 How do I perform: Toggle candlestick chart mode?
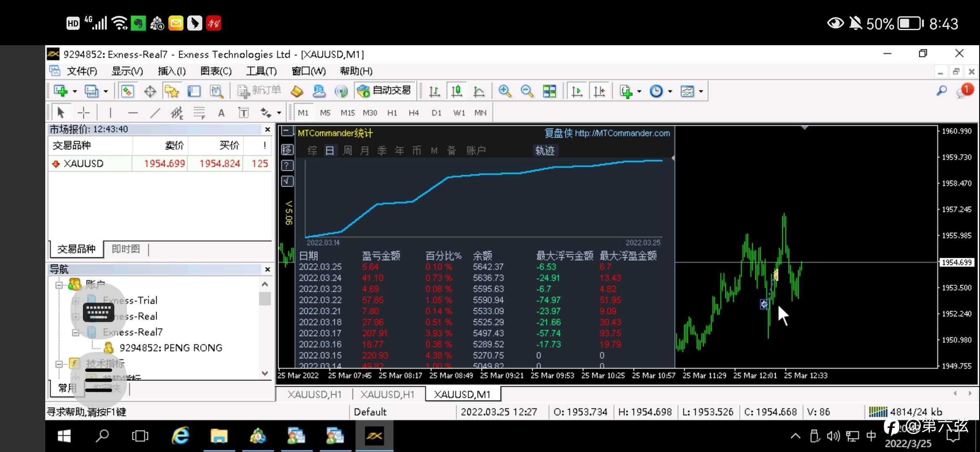[456, 91]
